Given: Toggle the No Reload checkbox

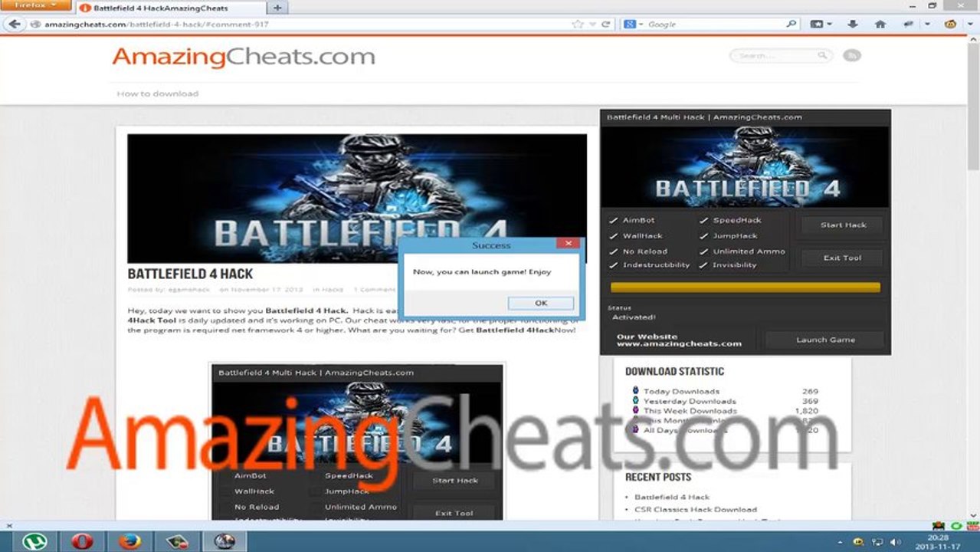Looking at the screenshot, I should click(614, 251).
